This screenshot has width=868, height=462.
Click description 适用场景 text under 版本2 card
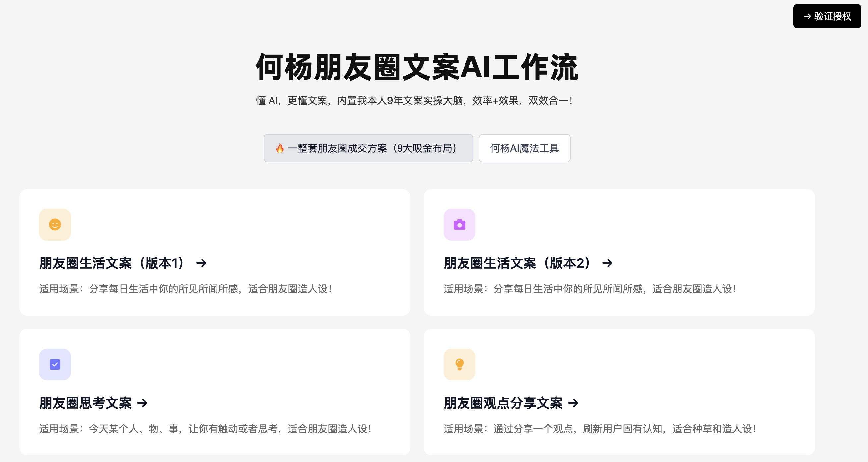(590, 289)
